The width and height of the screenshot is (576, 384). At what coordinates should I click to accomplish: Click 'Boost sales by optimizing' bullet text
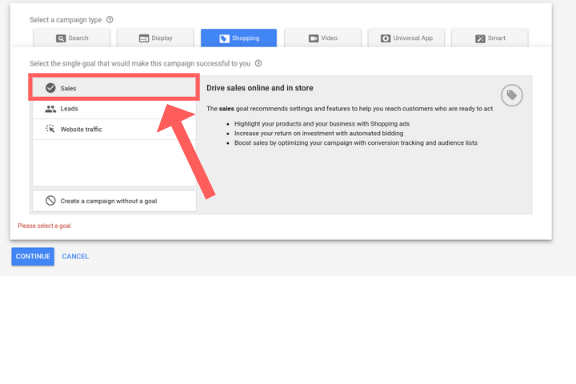click(x=356, y=143)
